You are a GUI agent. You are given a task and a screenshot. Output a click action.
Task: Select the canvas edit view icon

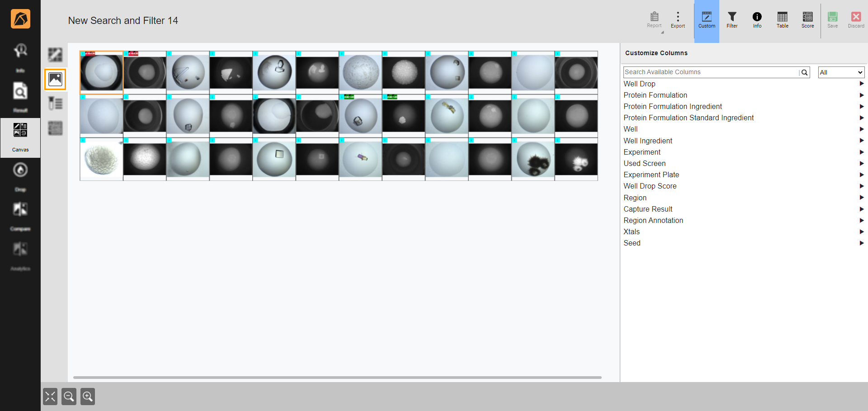[55, 55]
